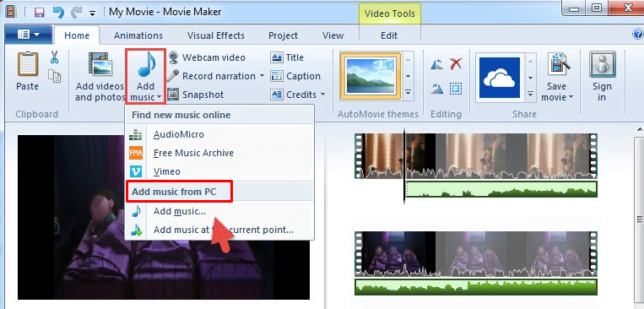Expand the AutoMovie themes gallery

point(408,93)
